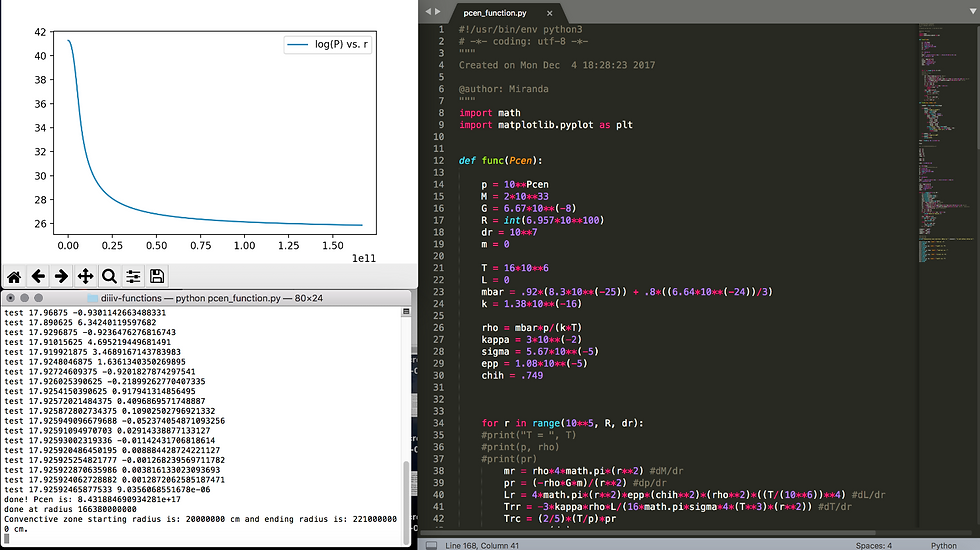Click 'import math' code line

[x=490, y=113]
